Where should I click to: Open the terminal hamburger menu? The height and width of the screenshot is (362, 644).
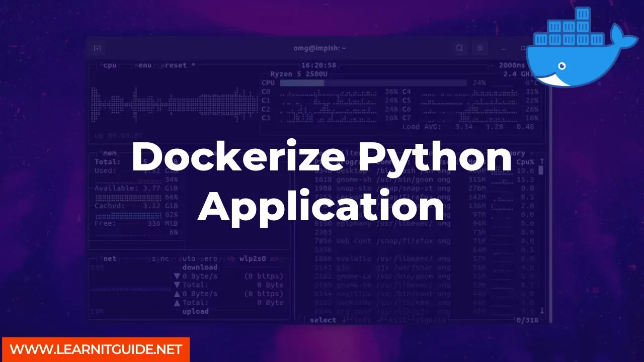click(x=480, y=48)
